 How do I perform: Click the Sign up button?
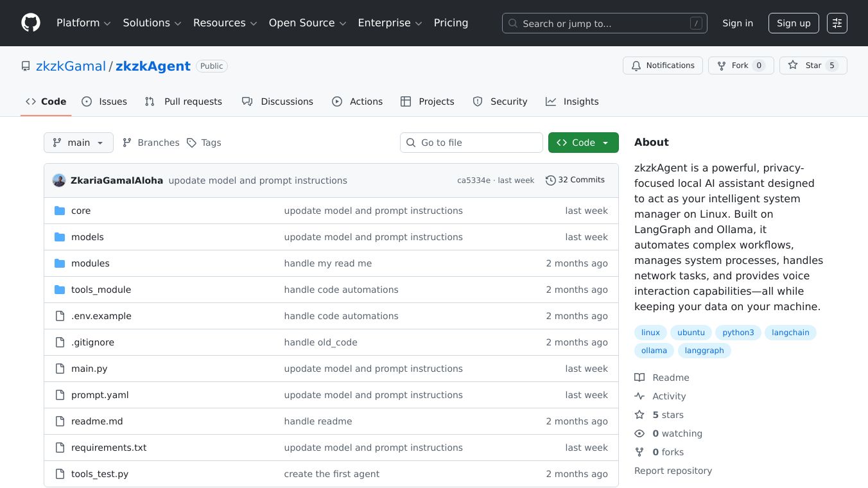click(x=793, y=23)
